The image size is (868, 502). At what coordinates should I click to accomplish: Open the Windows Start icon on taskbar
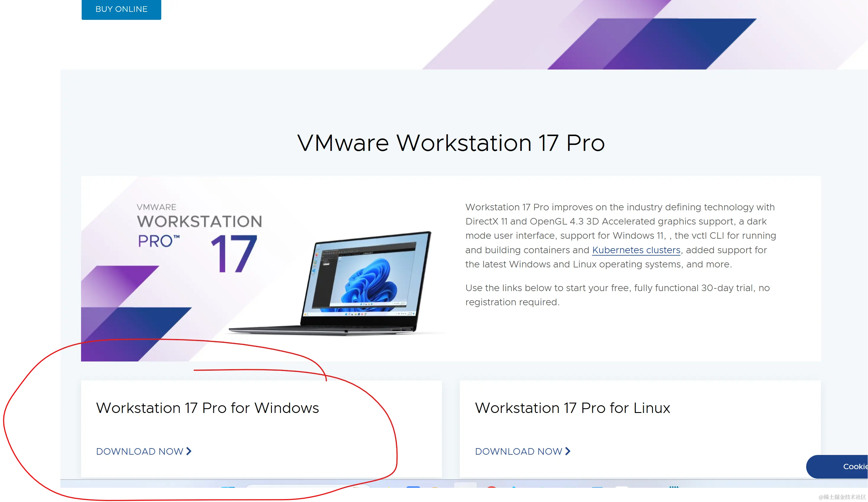coord(228,487)
